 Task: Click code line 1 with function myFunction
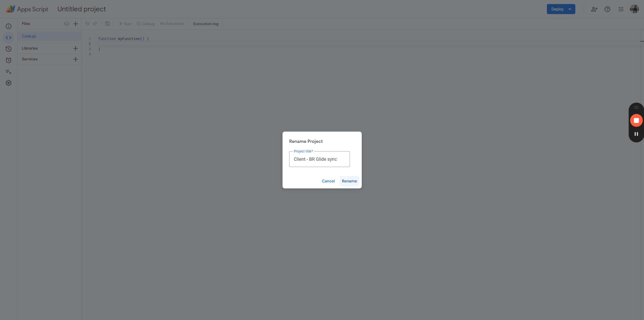[124, 39]
